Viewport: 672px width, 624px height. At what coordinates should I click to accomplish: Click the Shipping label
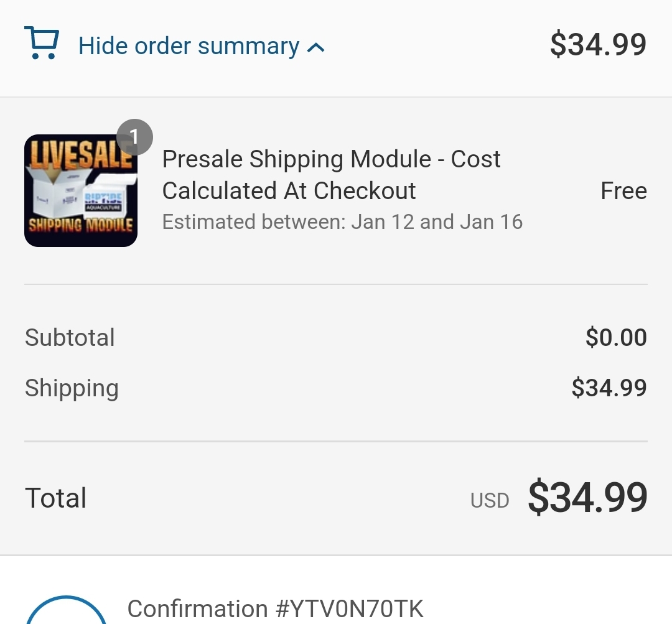(72, 388)
